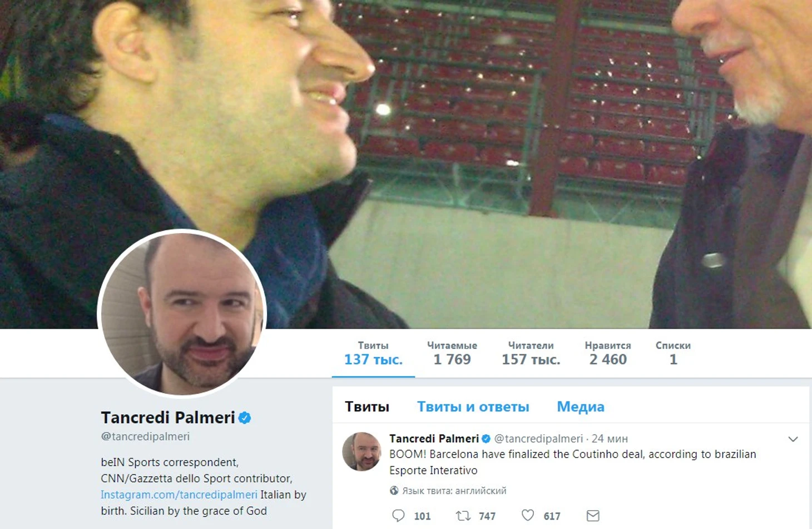Switch to the Твиты и ответы tab
The image size is (812, 529).
click(473, 407)
